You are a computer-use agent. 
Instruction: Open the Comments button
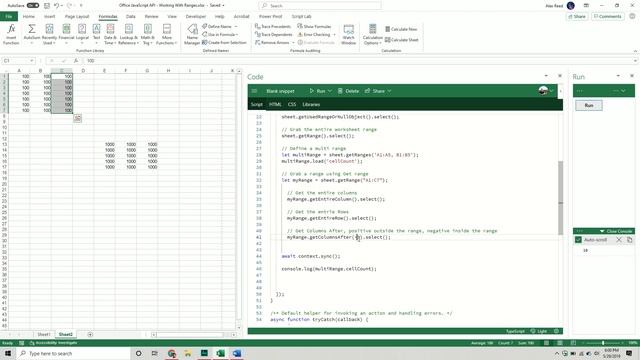pos(607,17)
